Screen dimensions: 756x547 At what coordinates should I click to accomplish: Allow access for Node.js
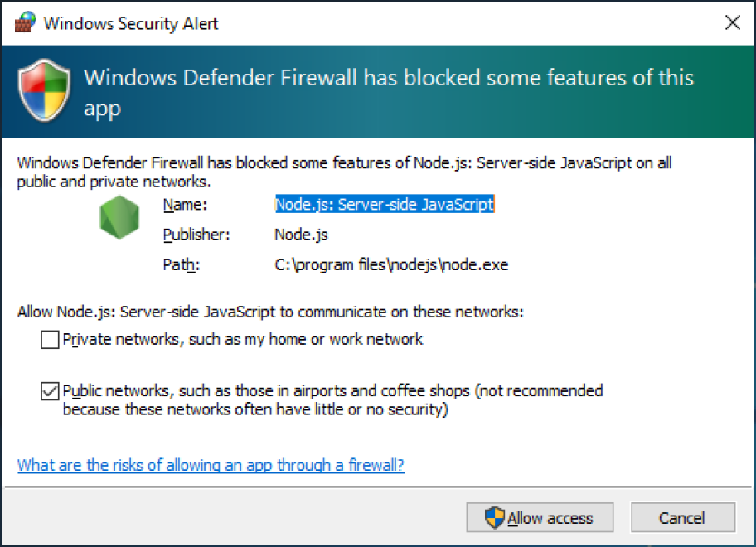click(540, 518)
